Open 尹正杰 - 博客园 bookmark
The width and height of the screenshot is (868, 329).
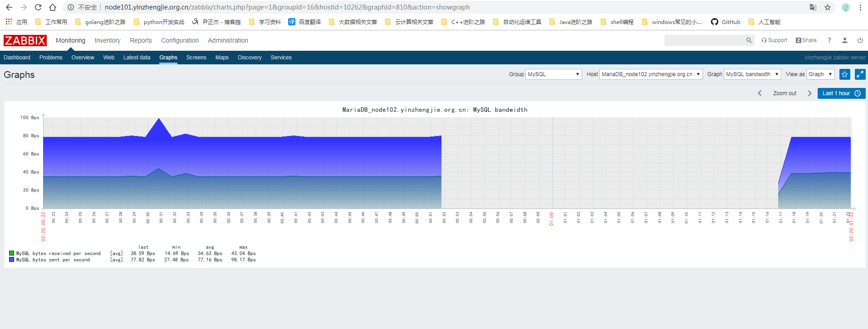216,22
